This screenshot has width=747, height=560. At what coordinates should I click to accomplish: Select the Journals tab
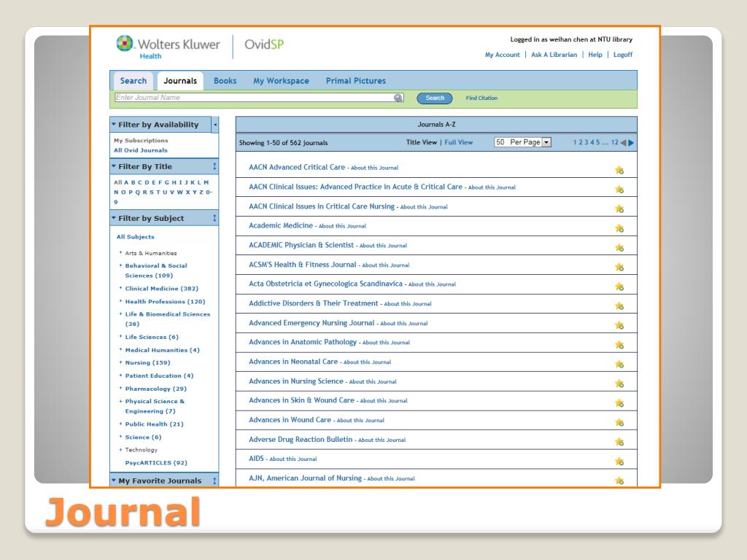pos(180,81)
